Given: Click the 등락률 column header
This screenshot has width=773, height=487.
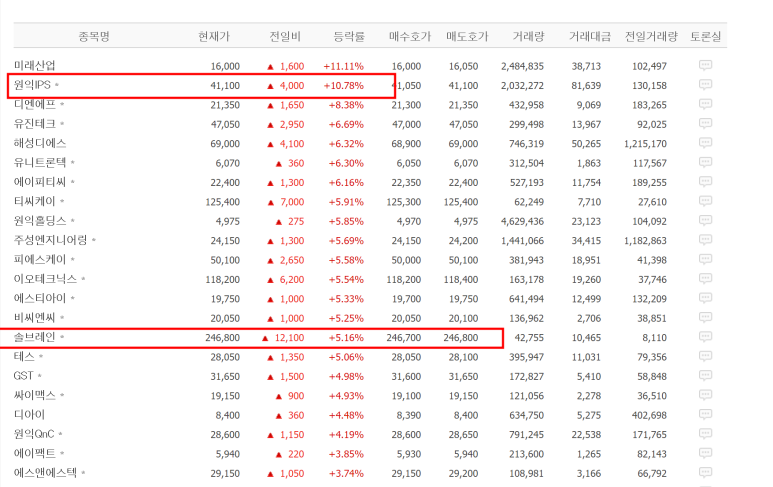Looking at the screenshot, I should 349,36.
